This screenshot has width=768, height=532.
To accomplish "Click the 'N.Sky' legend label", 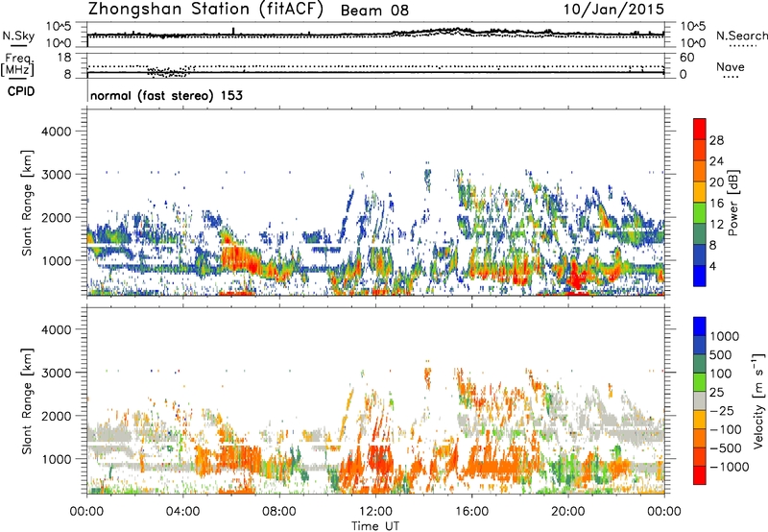I will click(18, 36).
